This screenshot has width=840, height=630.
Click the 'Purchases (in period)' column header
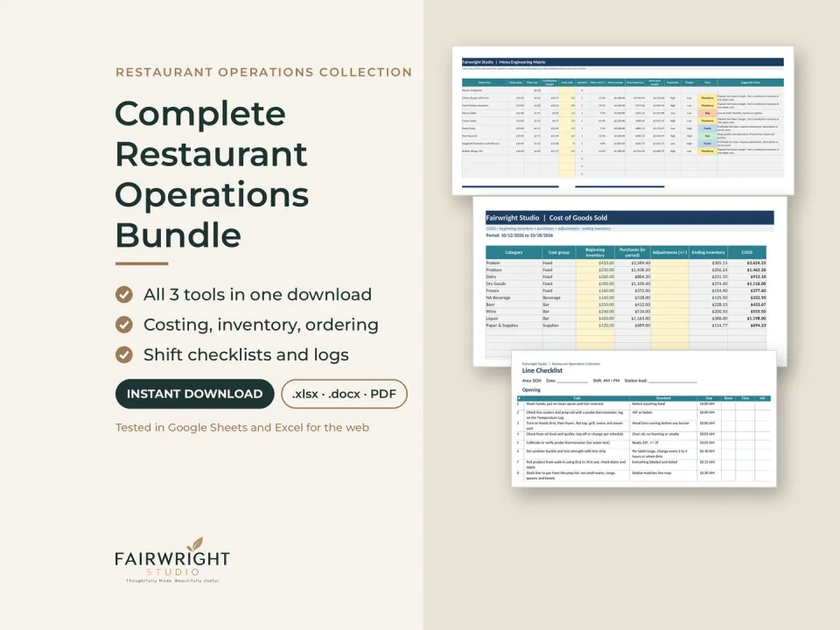[x=632, y=252]
